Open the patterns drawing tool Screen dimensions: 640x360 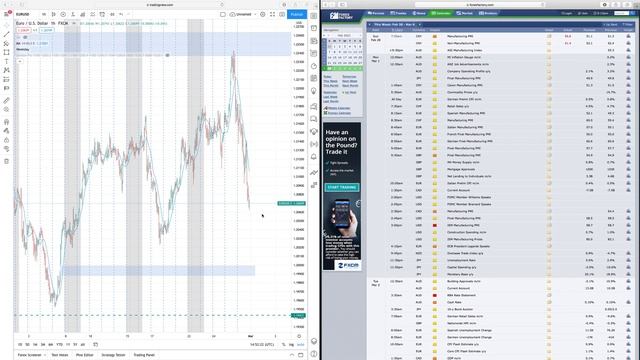tap(6, 70)
